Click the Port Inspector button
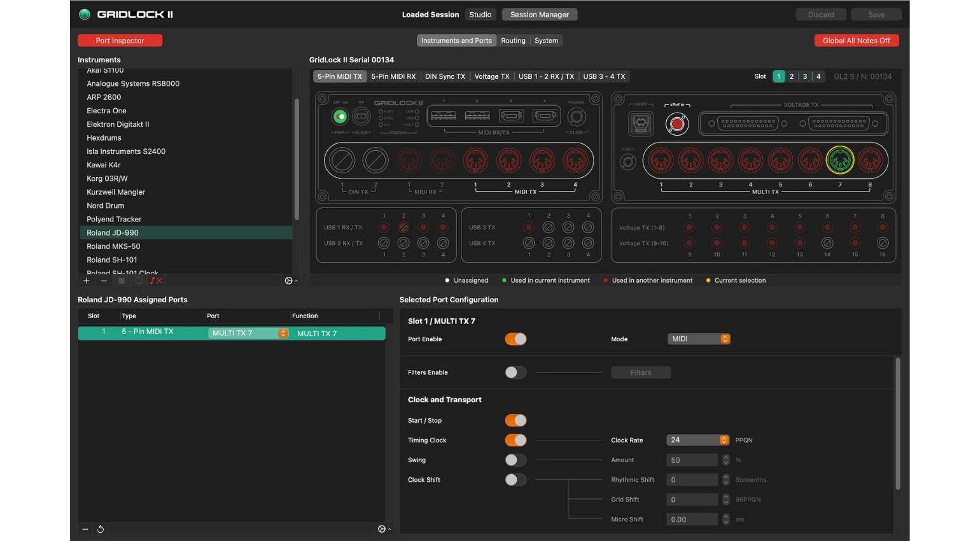The width and height of the screenshot is (980, 541). click(120, 41)
